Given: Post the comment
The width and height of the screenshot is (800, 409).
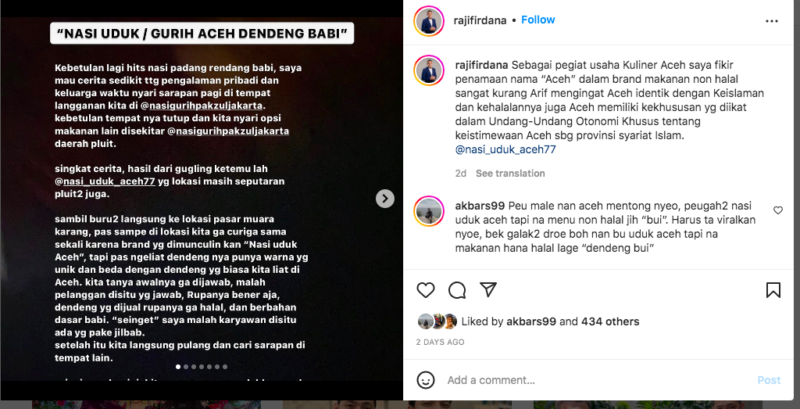Looking at the screenshot, I should 769,380.
